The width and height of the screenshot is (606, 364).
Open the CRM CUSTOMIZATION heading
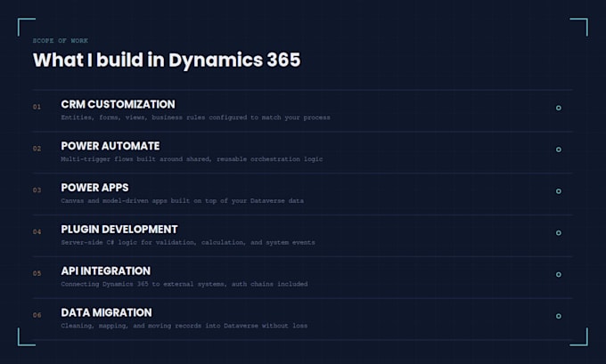pos(118,104)
